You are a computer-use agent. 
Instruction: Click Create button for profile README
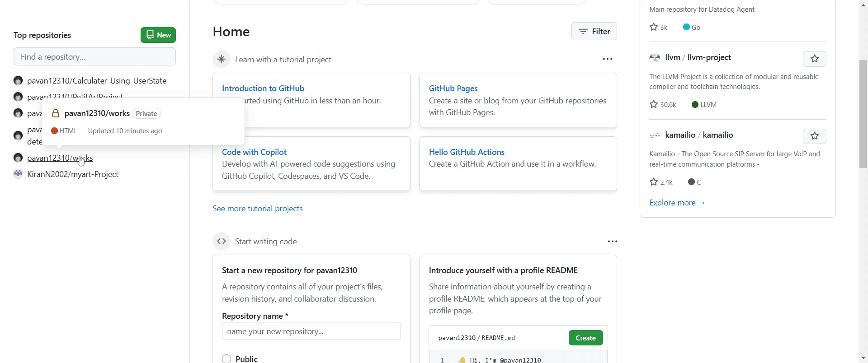[x=585, y=338]
